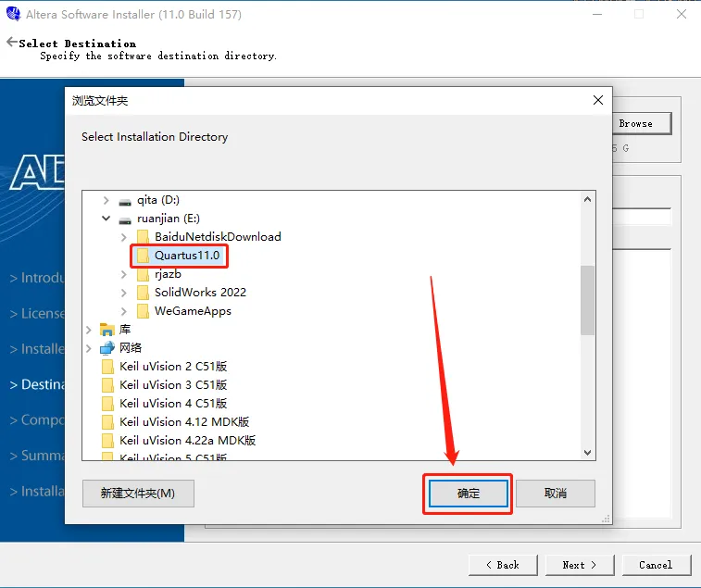Click the 确定 button to confirm the folder

coord(468,494)
